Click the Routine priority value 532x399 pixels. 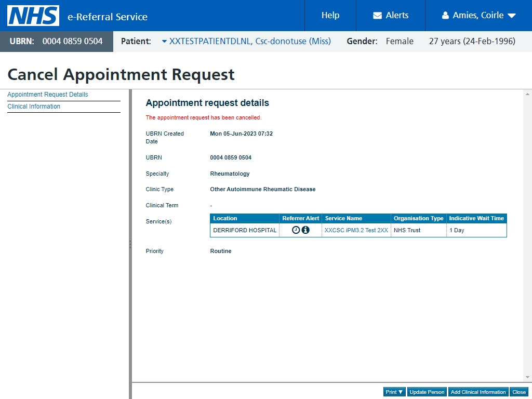220,251
